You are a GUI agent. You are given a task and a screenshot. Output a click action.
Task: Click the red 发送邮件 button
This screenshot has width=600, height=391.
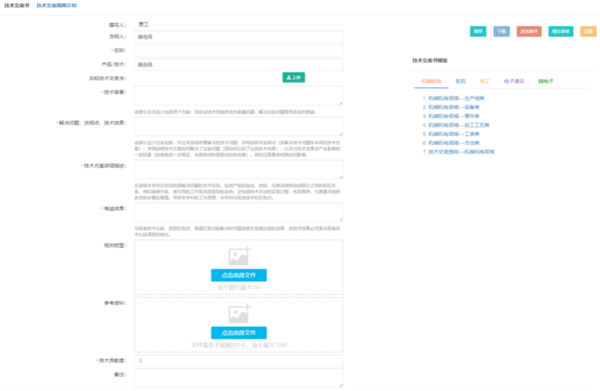click(x=529, y=31)
